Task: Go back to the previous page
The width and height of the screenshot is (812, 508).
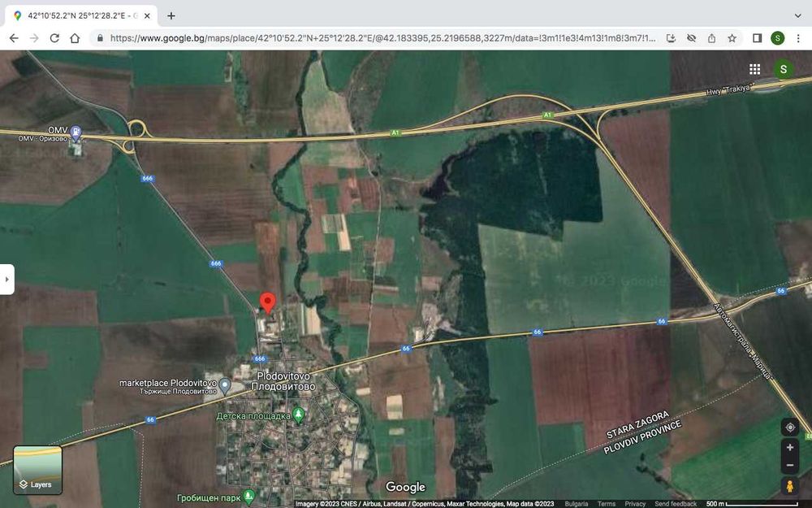Action: coord(14,38)
